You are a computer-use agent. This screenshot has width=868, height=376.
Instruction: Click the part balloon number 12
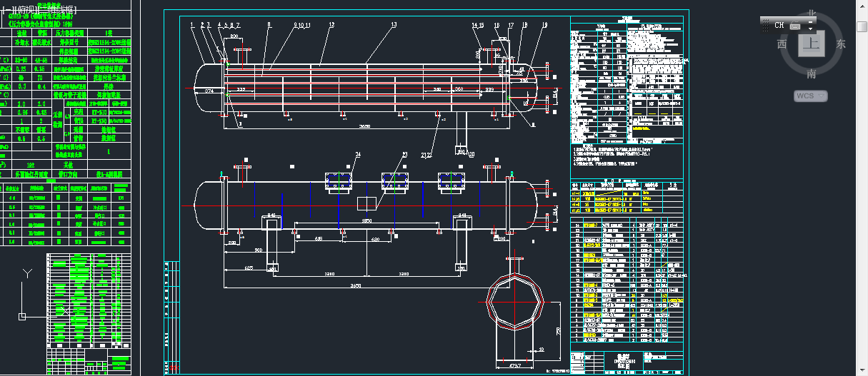[331, 25]
